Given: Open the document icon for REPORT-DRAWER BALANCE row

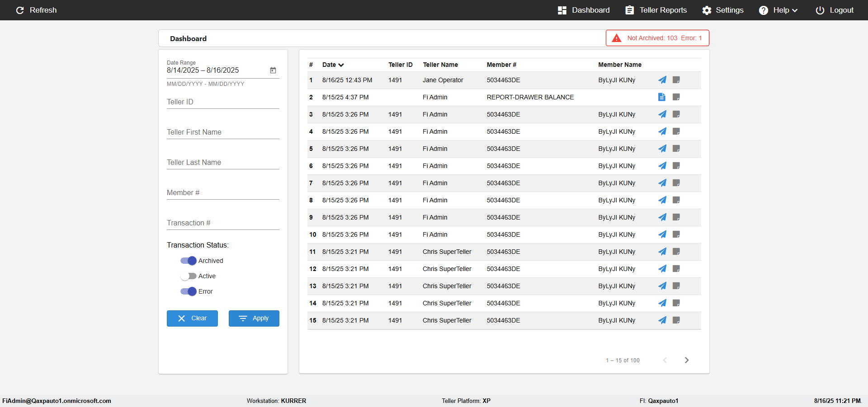Looking at the screenshot, I should click(x=662, y=97).
